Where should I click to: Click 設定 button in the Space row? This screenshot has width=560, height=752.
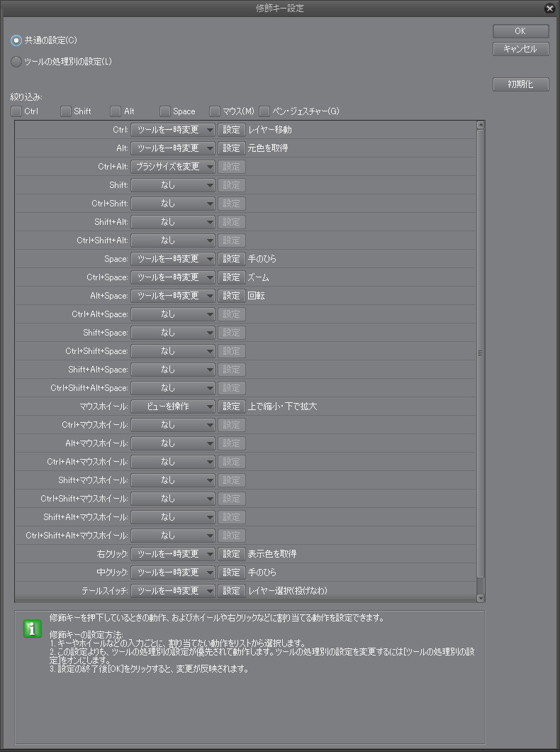pos(231,259)
